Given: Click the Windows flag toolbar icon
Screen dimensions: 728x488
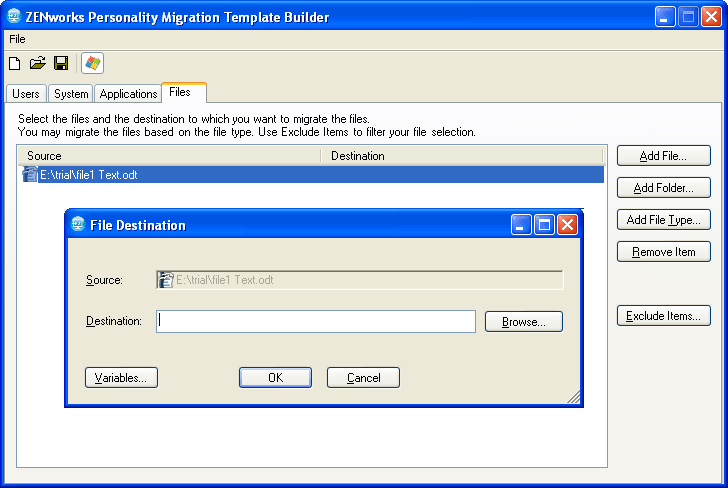Looking at the screenshot, I should tap(92, 63).
